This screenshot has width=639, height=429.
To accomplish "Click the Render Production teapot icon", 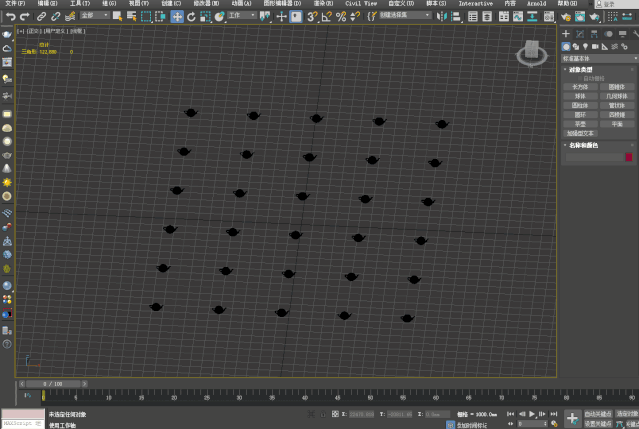I will (595, 16).
